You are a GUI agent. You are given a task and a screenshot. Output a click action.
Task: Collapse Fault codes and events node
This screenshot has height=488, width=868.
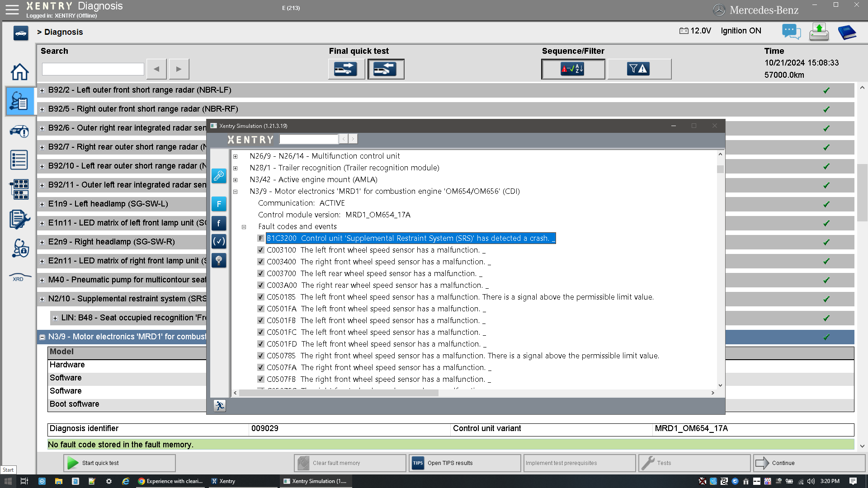pyautogui.click(x=244, y=227)
